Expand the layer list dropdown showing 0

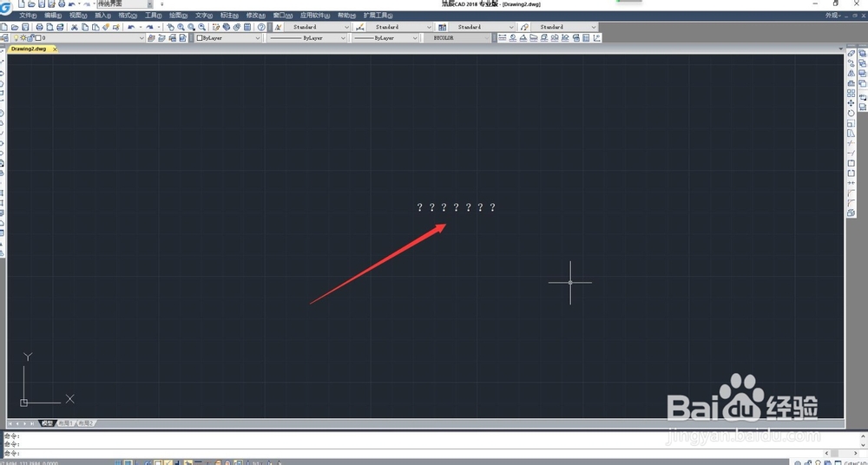coord(141,37)
